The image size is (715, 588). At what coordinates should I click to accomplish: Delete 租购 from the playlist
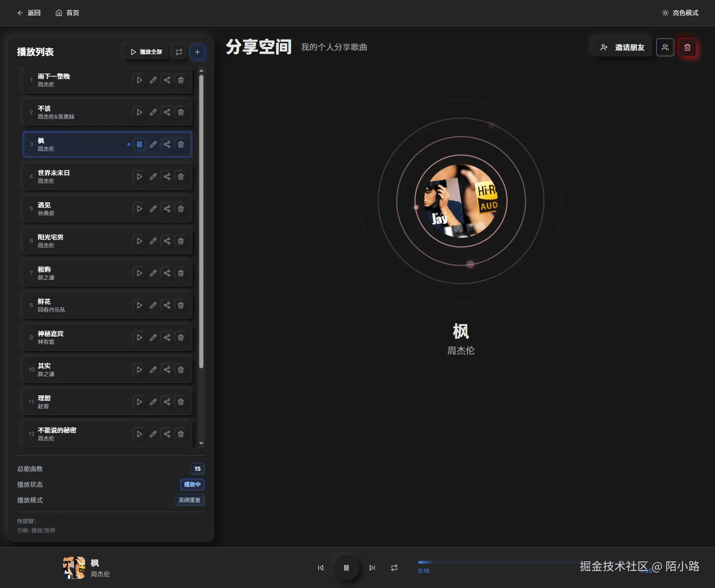(x=180, y=273)
